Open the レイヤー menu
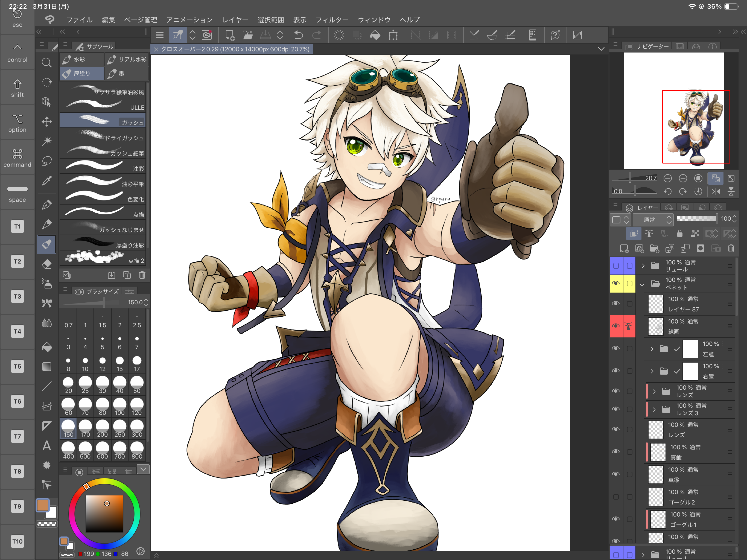Image resolution: width=747 pixels, height=560 pixels. click(x=235, y=20)
